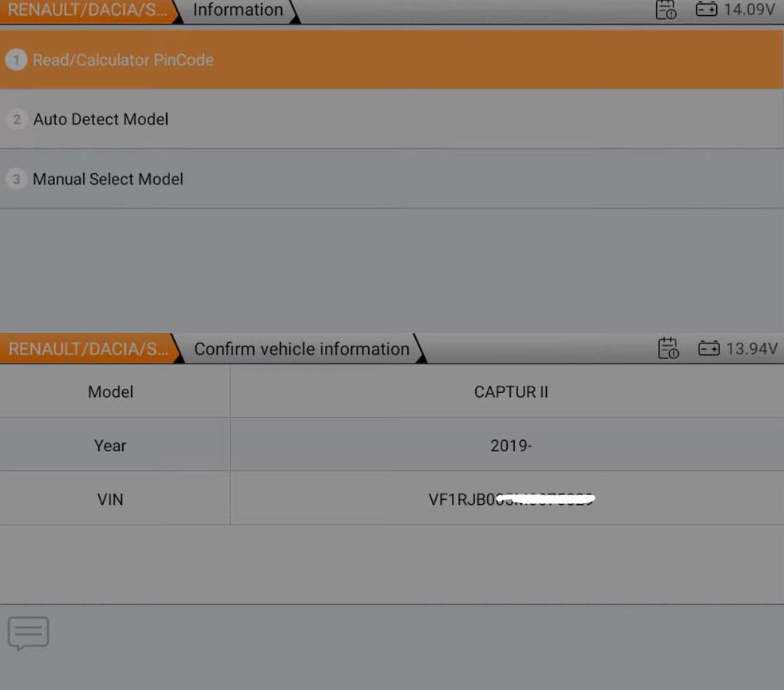This screenshot has width=784, height=690.
Task: Open the log calendar icon beside 13.94V
Action: click(x=668, y=348)
